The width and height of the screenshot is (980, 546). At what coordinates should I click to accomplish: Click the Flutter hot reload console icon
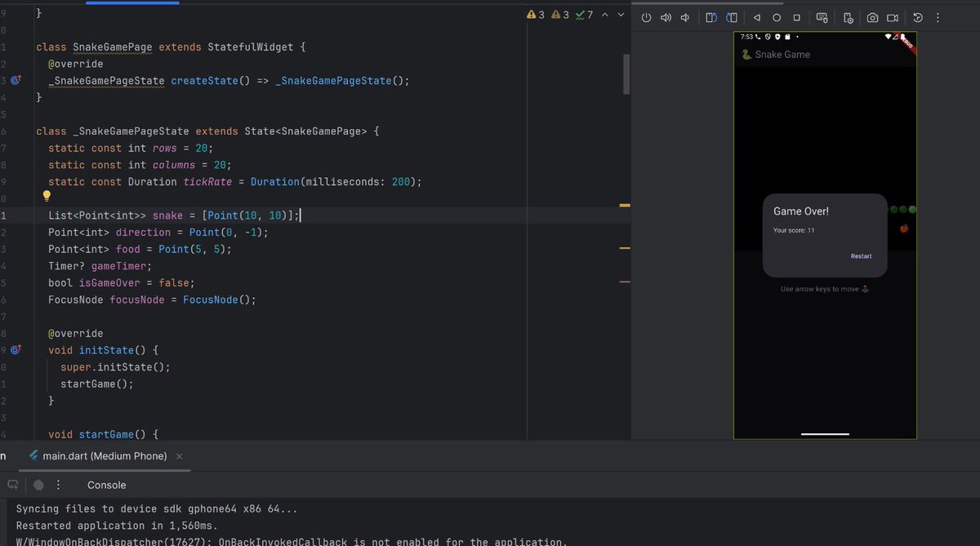[13, 485]
